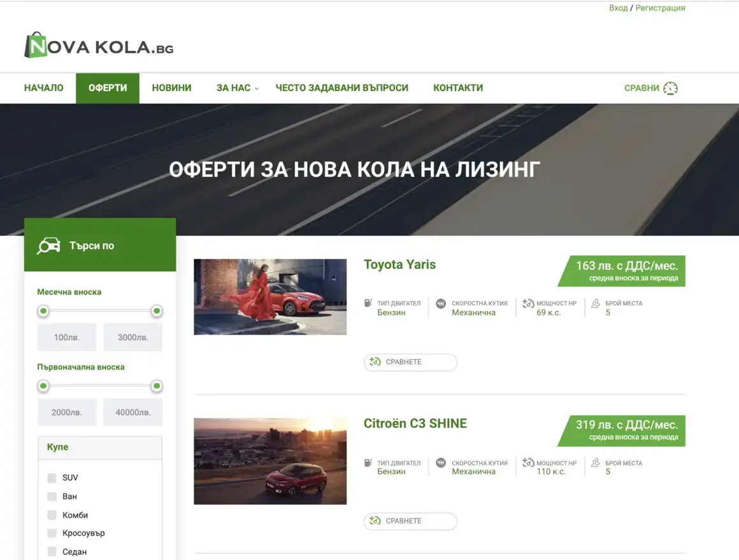Click СРАВНЕТЕ button for Citroën C3 SHINE
The height and width of the screenshot is (560, 739).
tap(410, 521)
